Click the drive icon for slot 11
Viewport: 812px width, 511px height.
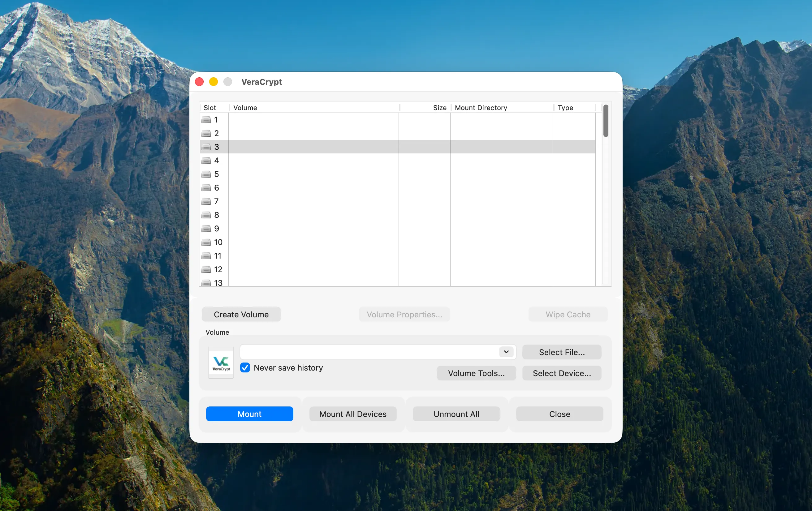(206, 256)
